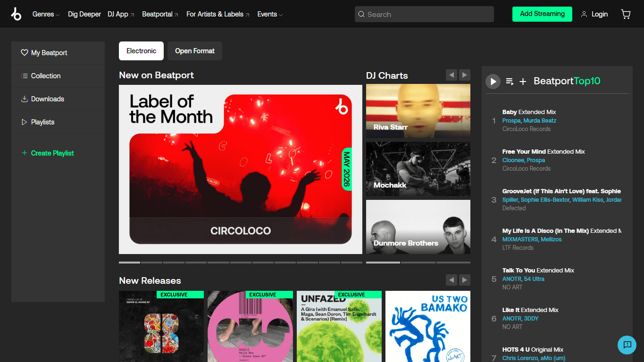Open track My Life Is A Disco
The height and width of the screenshot is (362, 644).
coord(561,231)
